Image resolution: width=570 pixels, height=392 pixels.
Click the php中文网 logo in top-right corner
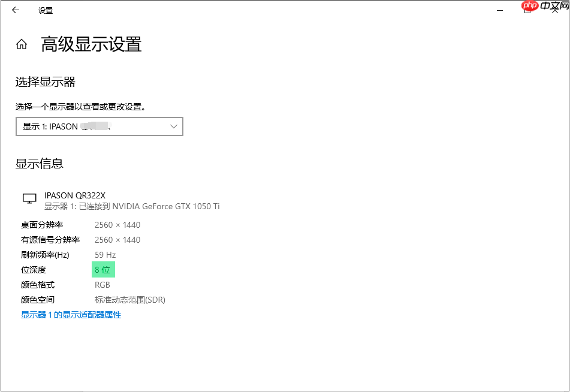click(x=542, y=7)
